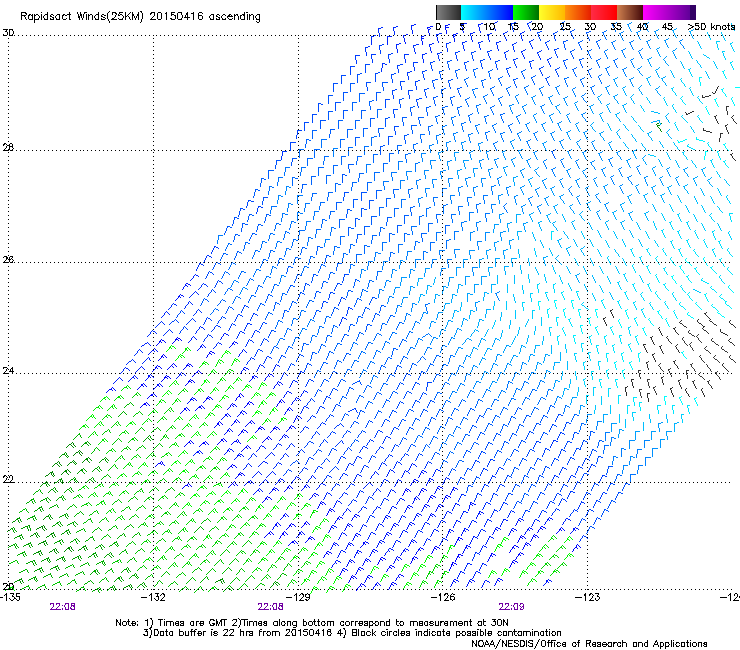
Task: Click the longitude label '-135'
Action: point(10,597)
